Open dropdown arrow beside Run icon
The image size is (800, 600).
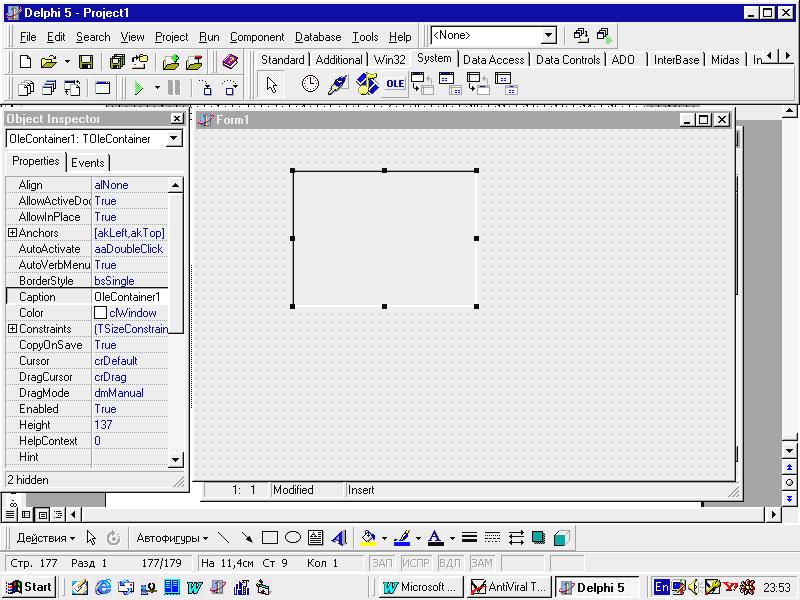[x=157, y=88]
